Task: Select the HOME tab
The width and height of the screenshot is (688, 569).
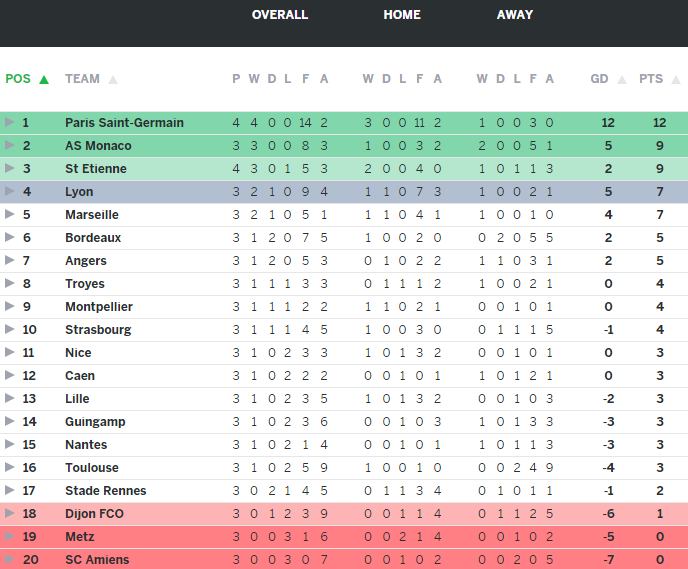Action: (x=402, y=15)
